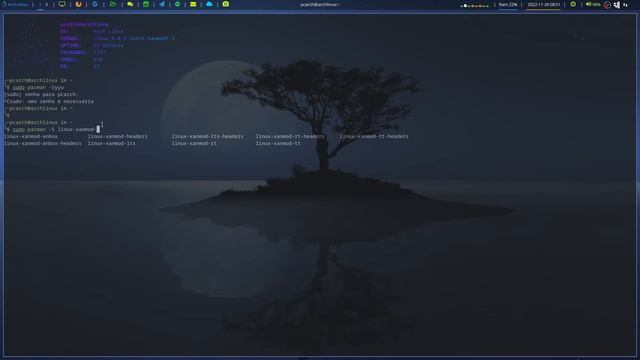Click the 'linux-xanmod-headers' completion entry
The height and width of the screenshot is (360, 640).
pyautogui.click(x=118, y=136)
